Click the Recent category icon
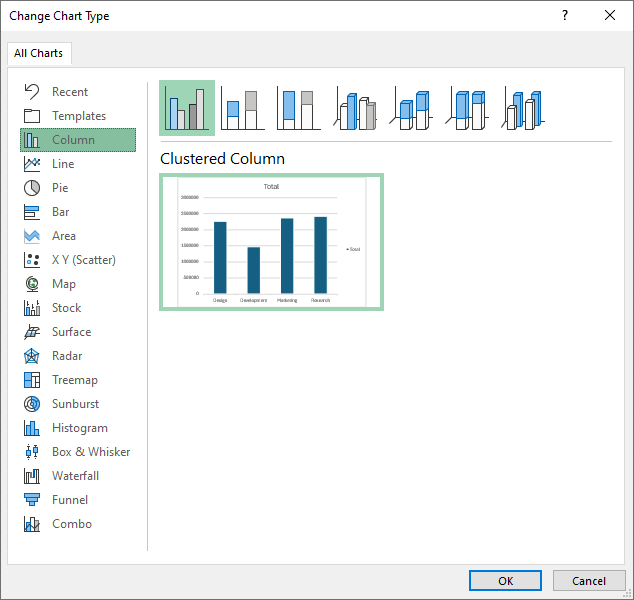Image resolution: width=634 pixels, height=600 pixels. pos(32,92)
